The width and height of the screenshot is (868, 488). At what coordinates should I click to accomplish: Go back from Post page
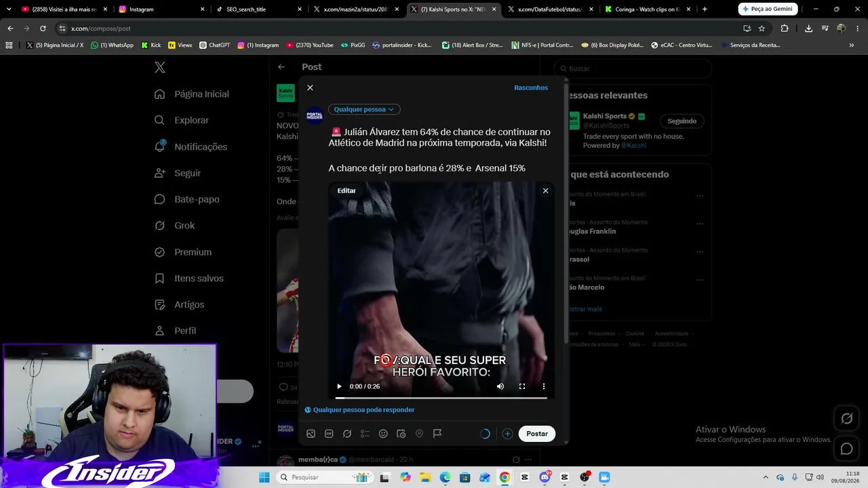coord(281,67)
